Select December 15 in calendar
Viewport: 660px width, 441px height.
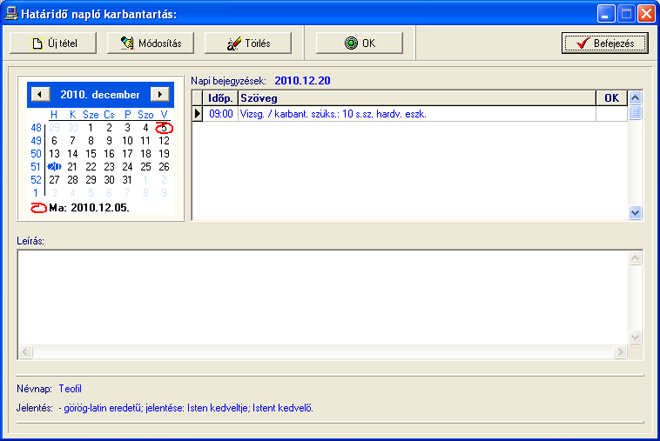coord(90,154)
